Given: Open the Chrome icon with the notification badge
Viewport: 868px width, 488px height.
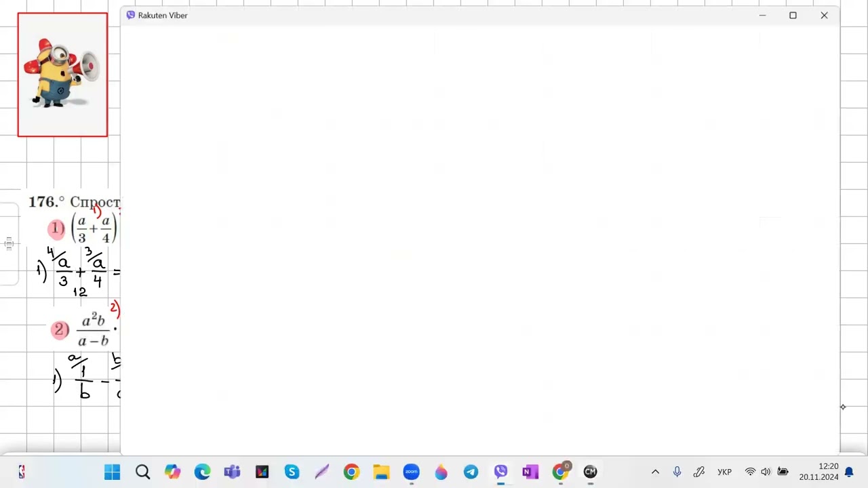Looking at the screenshot, I should (x=561, y=471).
